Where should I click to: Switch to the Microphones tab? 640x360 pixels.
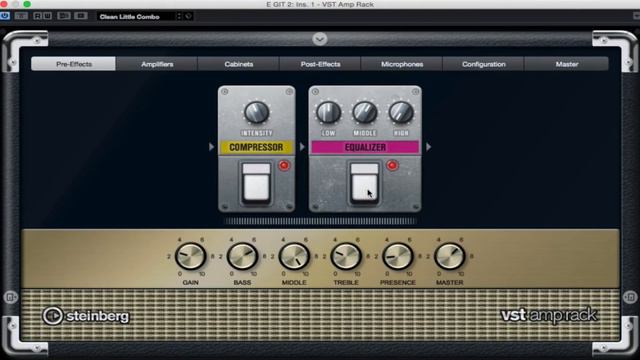pos(402,64)
